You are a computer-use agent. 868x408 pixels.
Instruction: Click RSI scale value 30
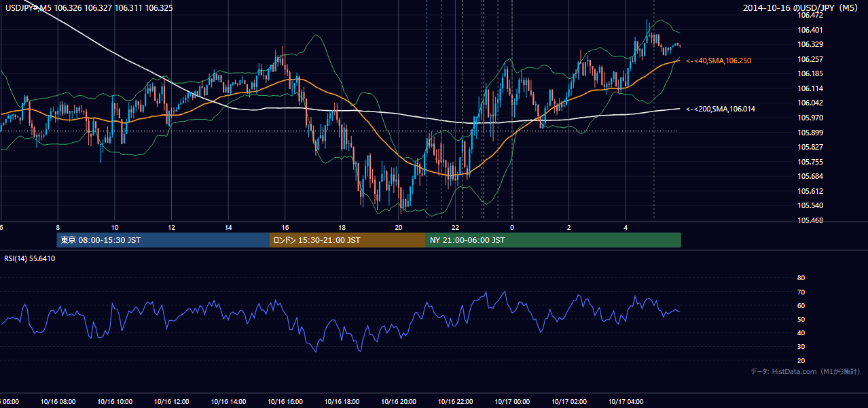(801, 347)
